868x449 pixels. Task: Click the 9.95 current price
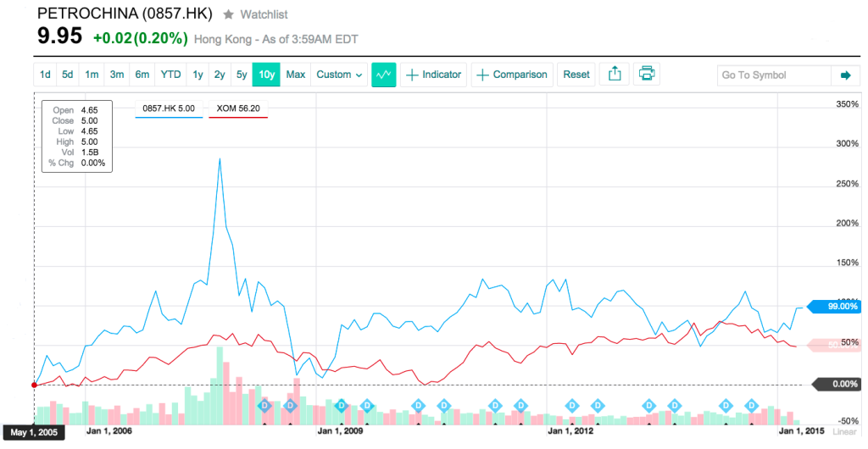click(60, 36)
